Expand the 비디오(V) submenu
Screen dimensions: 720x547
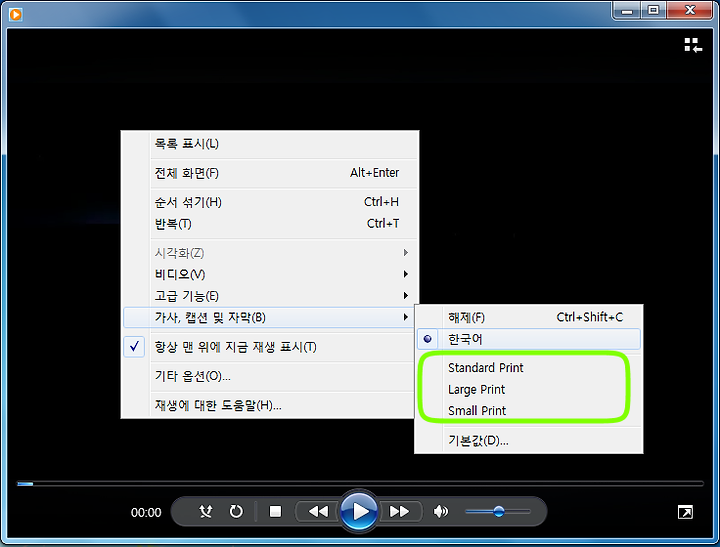[270, 274]
